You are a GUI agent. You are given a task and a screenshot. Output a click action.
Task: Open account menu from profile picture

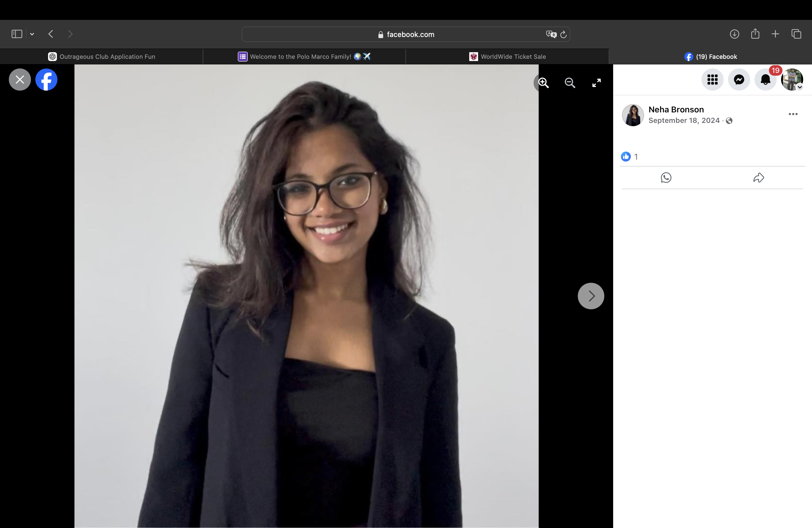coord(792,80)
